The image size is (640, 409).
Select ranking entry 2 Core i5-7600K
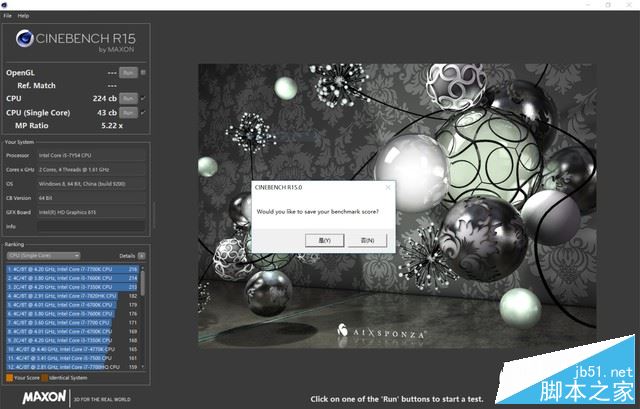click(73, 278)
